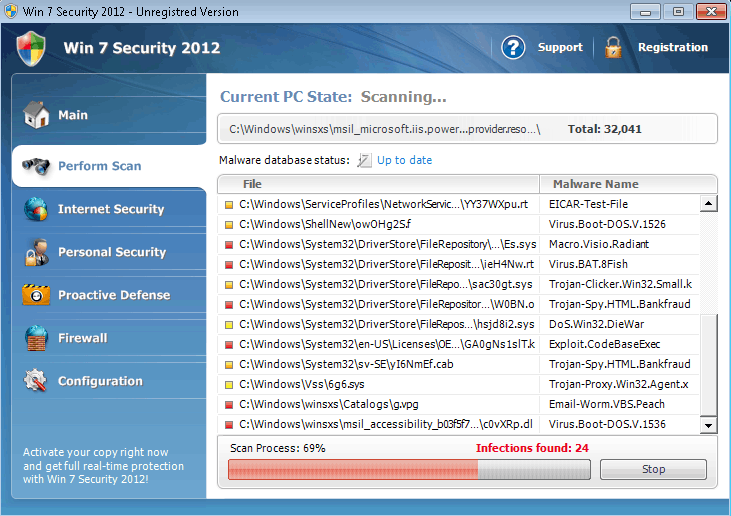This screenshot has height=516, width=731.
Task: Click the 'Up to date' database link
Action: click(404, 160)
